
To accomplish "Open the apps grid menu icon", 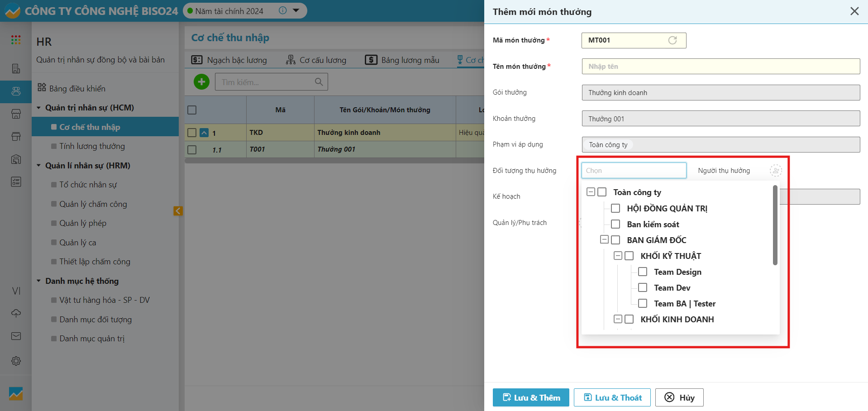I will point(16,40).
